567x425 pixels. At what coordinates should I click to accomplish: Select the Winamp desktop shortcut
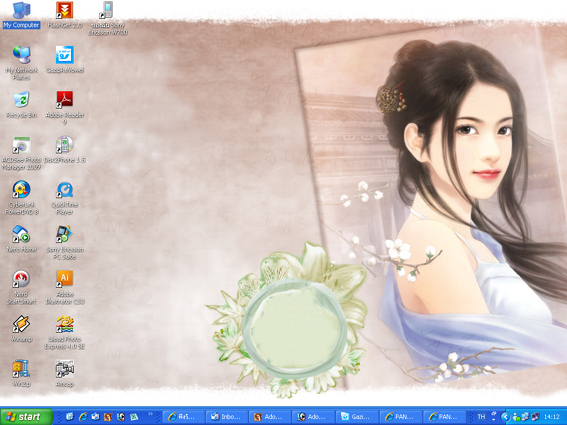21,328
